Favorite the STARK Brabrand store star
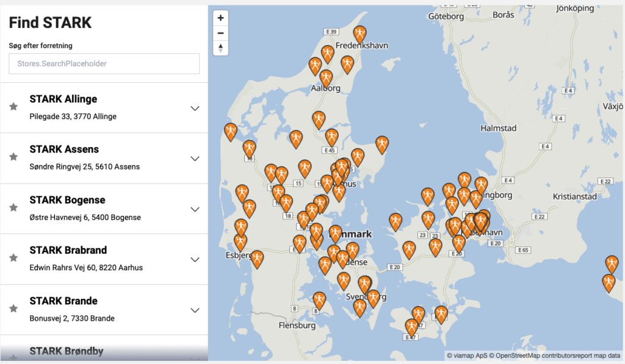 [x=13, y=257]
